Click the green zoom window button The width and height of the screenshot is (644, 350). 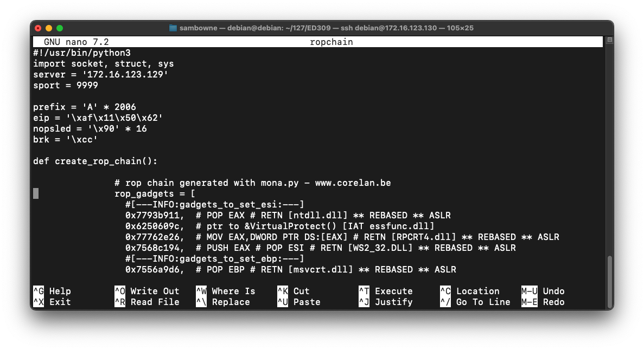(x=60, y=28)
